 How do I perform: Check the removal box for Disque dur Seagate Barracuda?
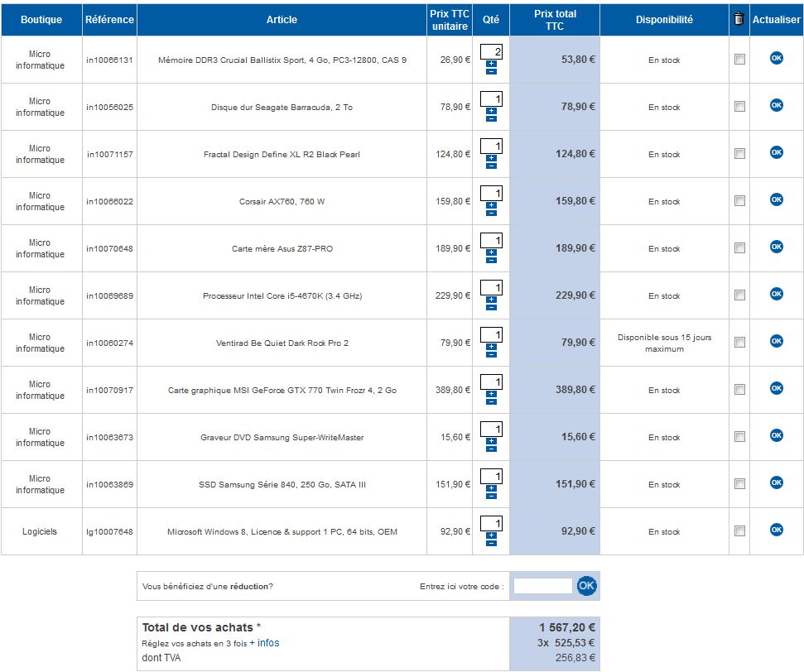coord(739,107)
